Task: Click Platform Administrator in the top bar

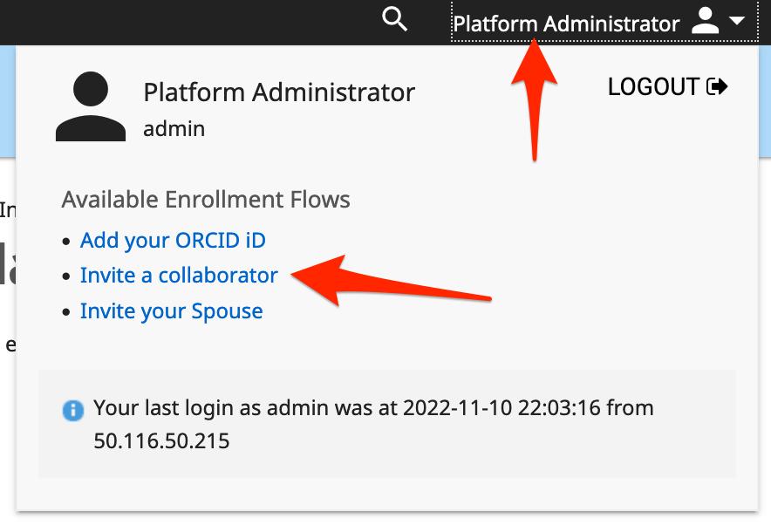Action: point(566,24)
